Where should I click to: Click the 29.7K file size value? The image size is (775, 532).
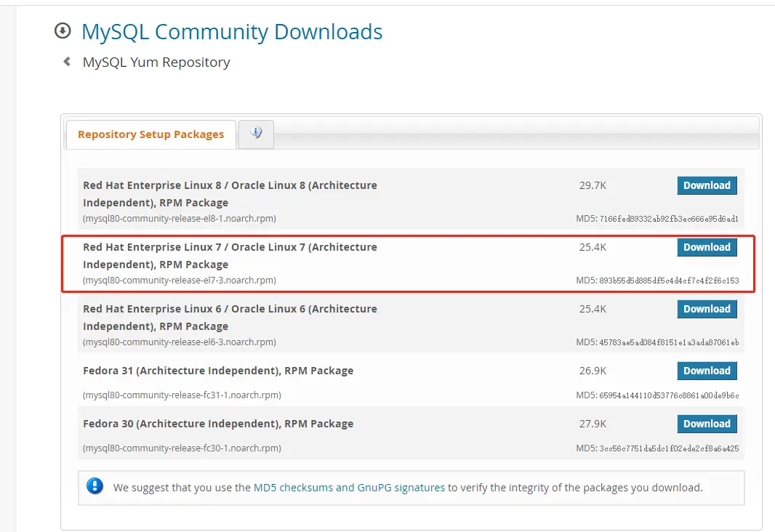click(593, 185)
